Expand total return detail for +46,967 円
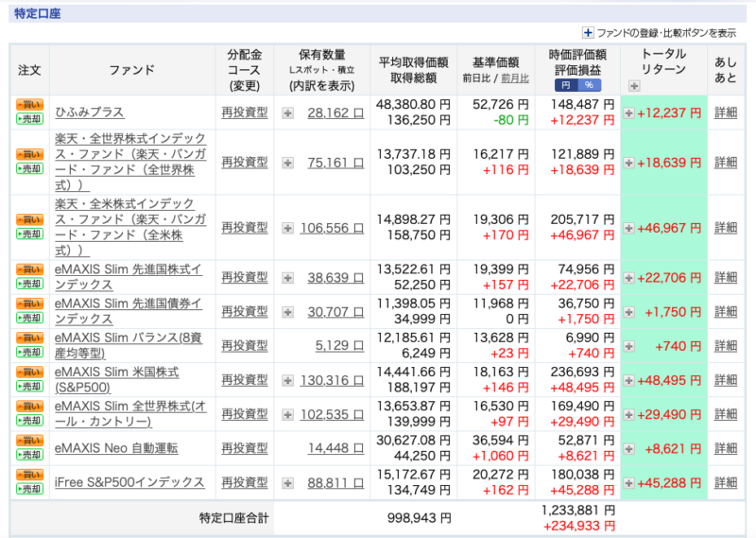The image size is (756, 538). [628, 228]
